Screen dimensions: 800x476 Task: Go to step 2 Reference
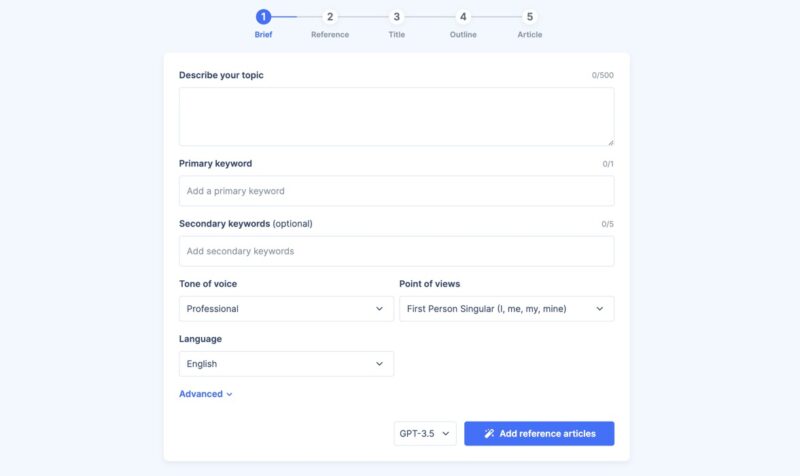(330, 16)
